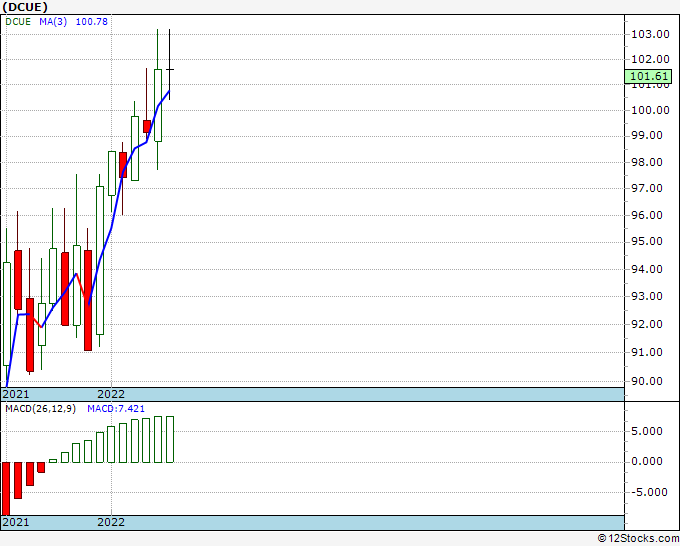Click the 2021 label on MACD timeline

(16, 522)
